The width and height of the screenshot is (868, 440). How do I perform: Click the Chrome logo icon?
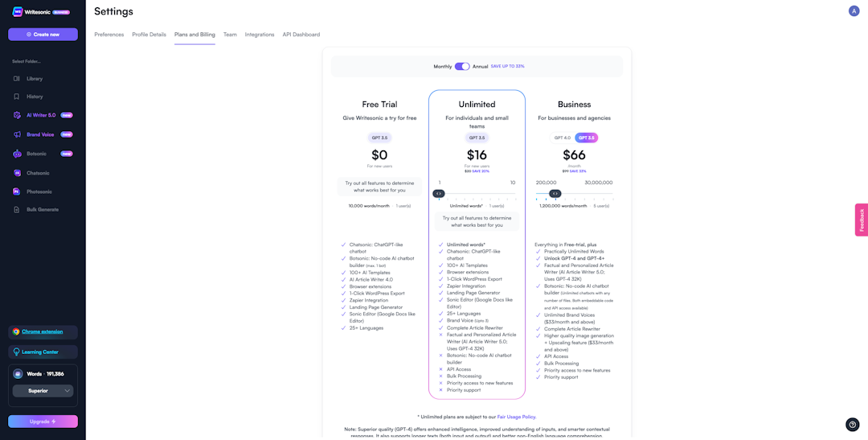[x=16, y=331]
